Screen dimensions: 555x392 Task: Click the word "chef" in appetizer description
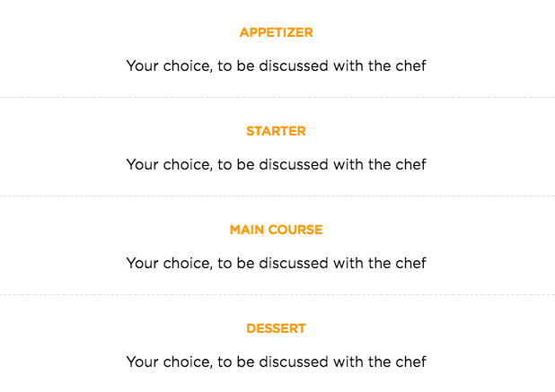(x=410, y=65)
